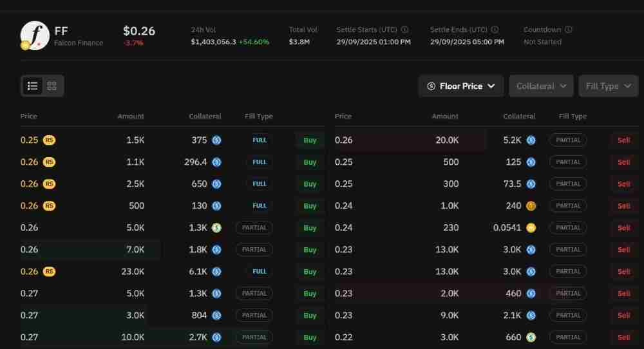Click the RS badge on the 0.25 buy offer
Screen dimensions: 644x349
tap(49, 140)
